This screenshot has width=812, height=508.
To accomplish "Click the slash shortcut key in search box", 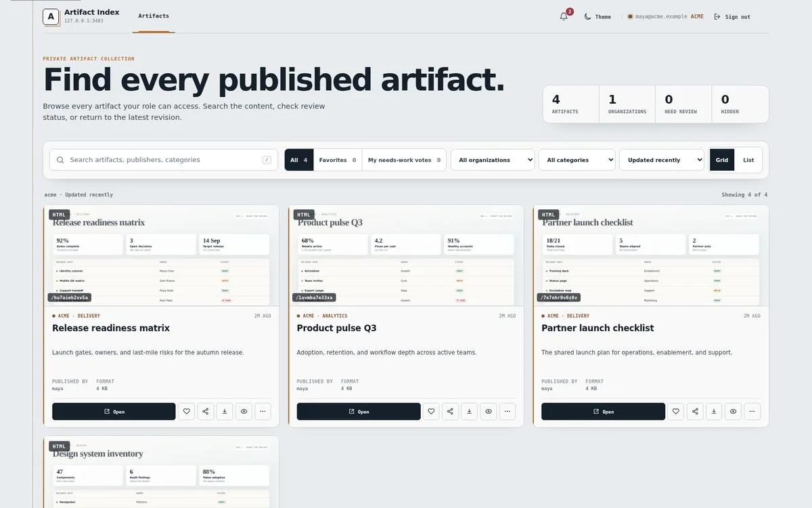I will click(x=267, y=160).
